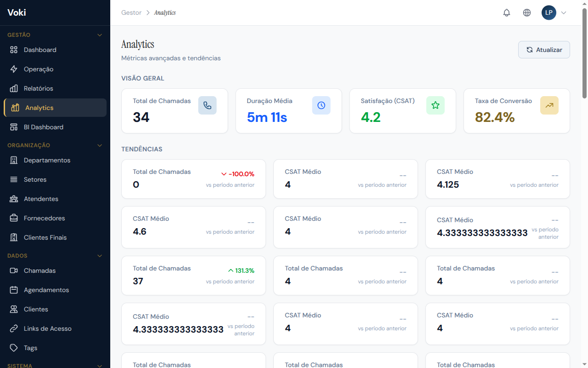Select the BI Dashboard sidebar item
The width and height of the screenshot is (588, 368).
pyautogui.click(x=44, y=127)
